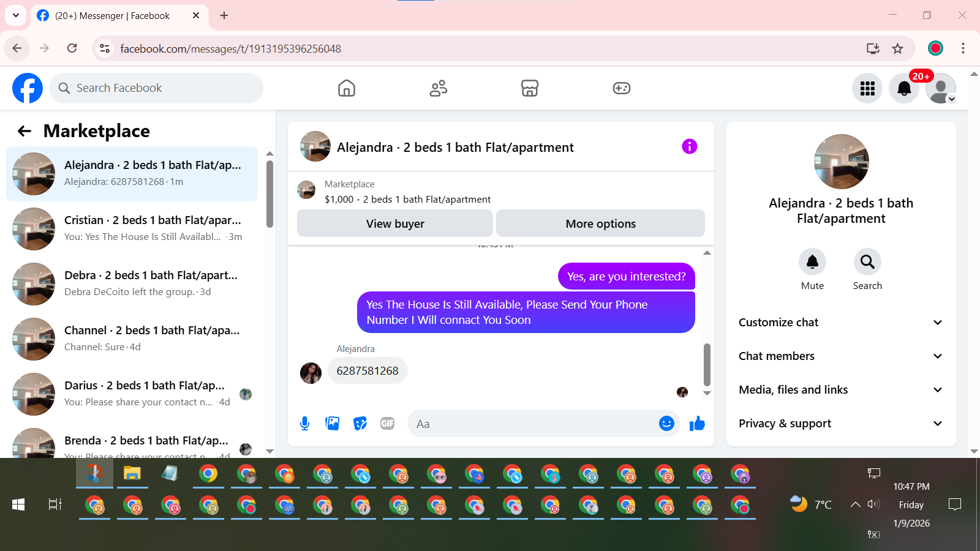Viewport: 980px width, 551px height.
Task: Bookmark this page with the star icon
Action: pos(897,48)
